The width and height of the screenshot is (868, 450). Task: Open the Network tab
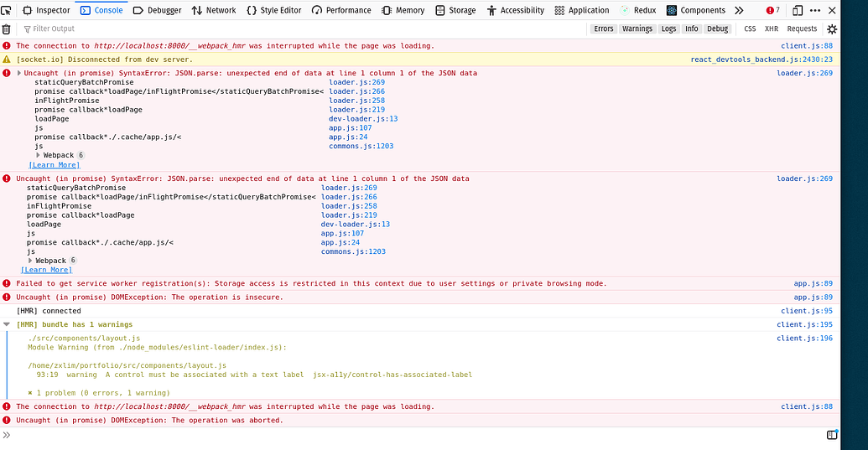pyautogui.click(x=214, y=10)
